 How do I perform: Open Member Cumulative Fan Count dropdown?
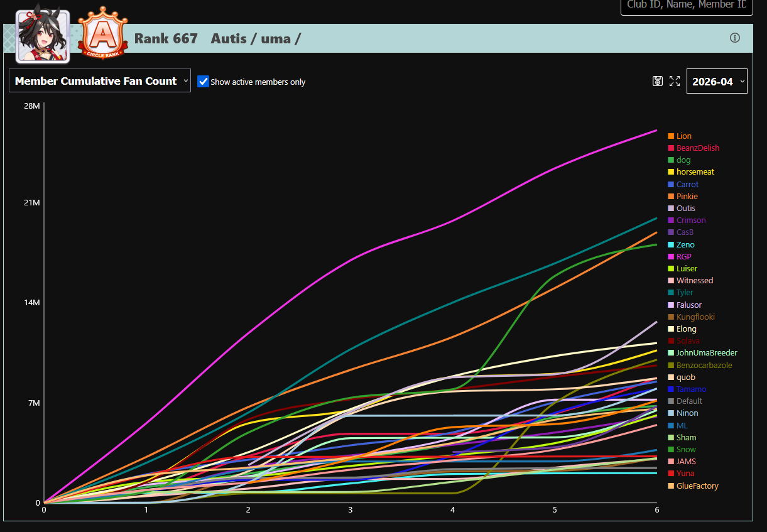[x=100, y=81]
